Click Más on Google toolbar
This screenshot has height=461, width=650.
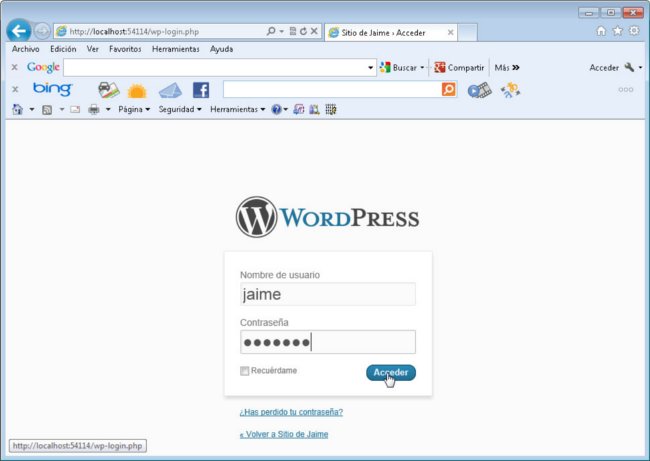click(x=507, y=67)
